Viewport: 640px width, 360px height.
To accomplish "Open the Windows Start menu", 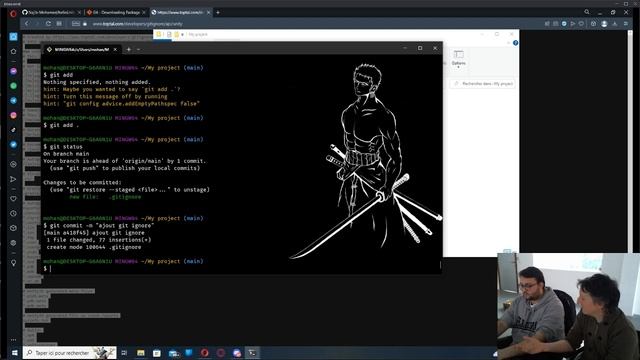I will (14, 353).
